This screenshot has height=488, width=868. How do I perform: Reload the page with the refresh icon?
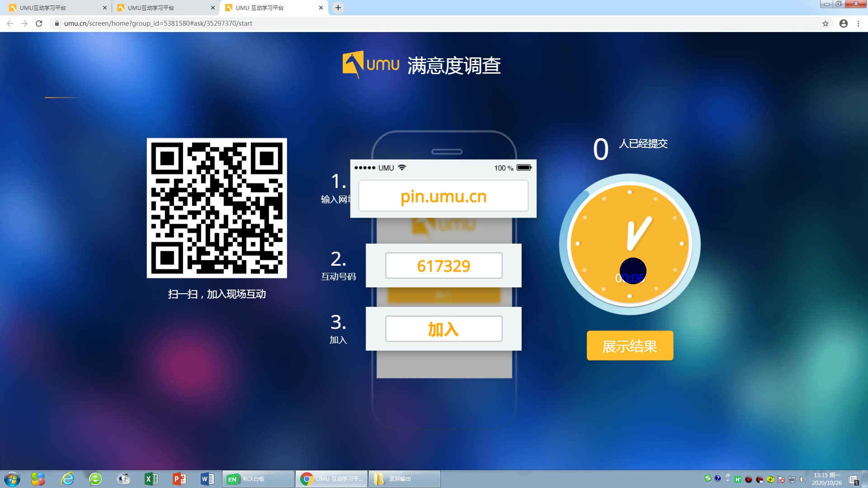(39, 23)
